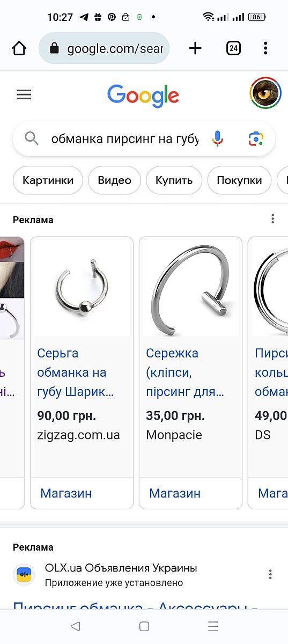Open Google Lens camera search
Image resolution: width=288 pixels, height=644 pixels.
256,139
